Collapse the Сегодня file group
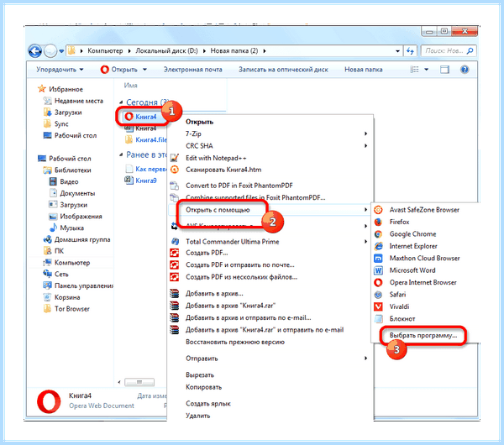 click(121, 102)
